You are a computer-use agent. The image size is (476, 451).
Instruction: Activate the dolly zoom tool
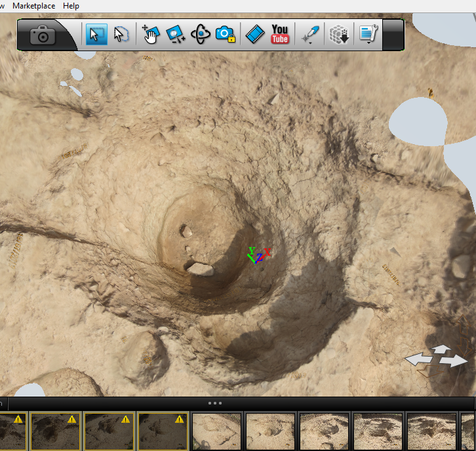(x=175, y=34)
